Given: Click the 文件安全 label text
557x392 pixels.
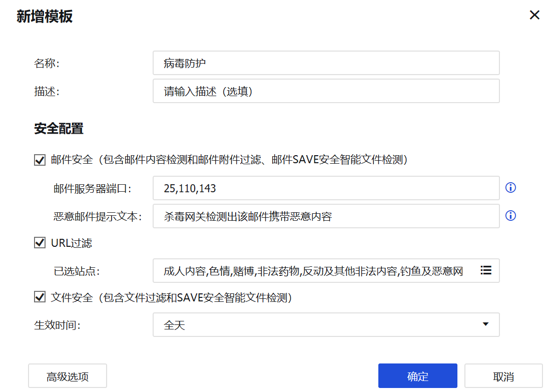Looking at the screenshot, I should pos(171,297).
